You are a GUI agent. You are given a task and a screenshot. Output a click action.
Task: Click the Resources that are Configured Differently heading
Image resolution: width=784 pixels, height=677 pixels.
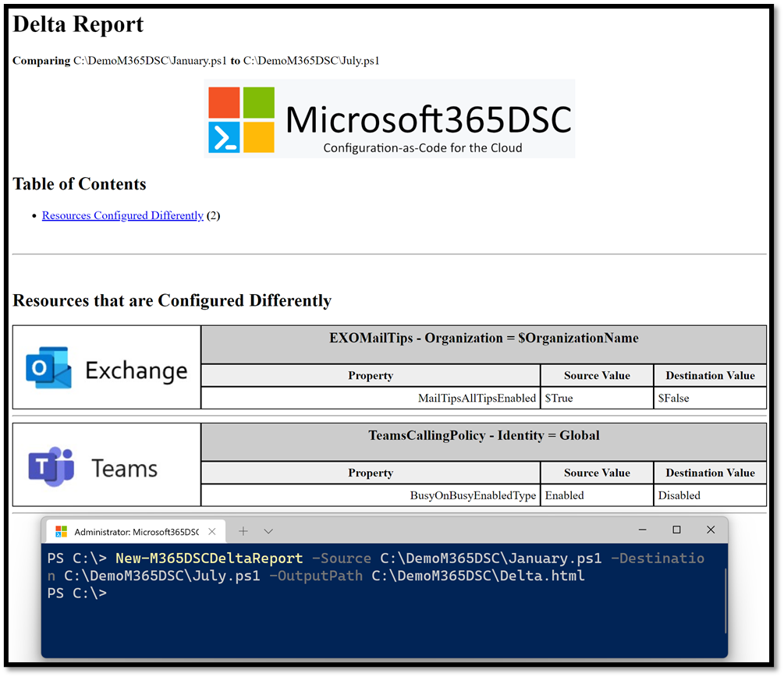[x=172, y=300]
